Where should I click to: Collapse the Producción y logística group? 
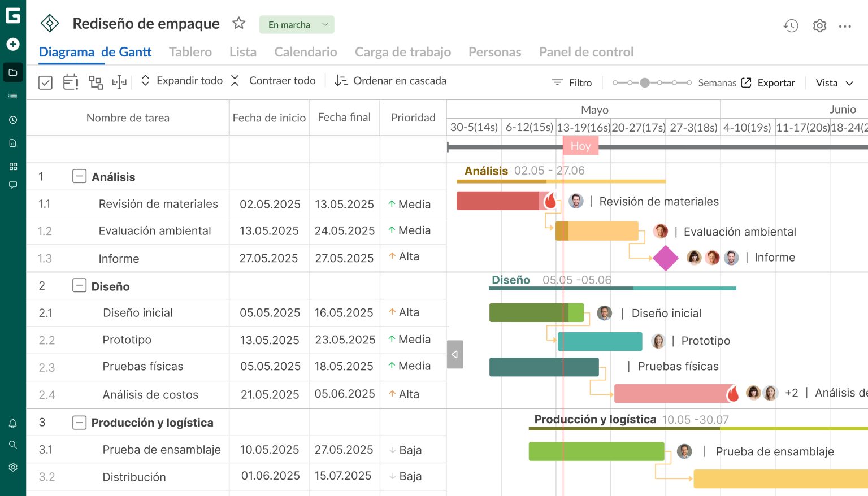(79, 422)
